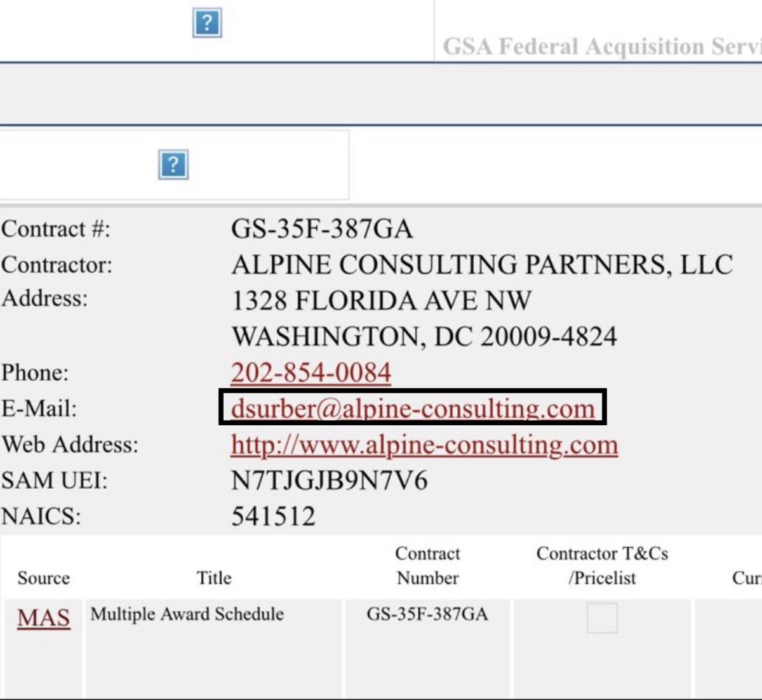Click the help icon above the contract details

[x=173, y=165]
